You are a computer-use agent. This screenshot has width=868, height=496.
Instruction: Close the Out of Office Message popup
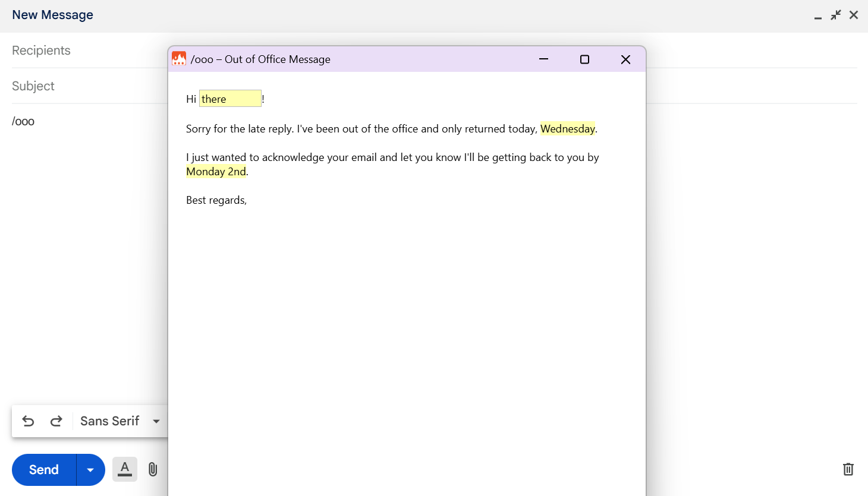pyautogui.click(x=625, y=59)
